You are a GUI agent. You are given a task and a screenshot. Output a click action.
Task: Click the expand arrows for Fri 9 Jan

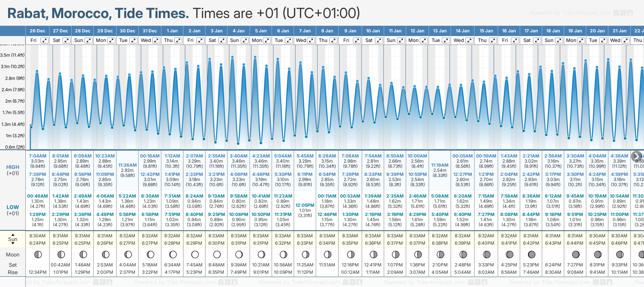pos(357,40)
